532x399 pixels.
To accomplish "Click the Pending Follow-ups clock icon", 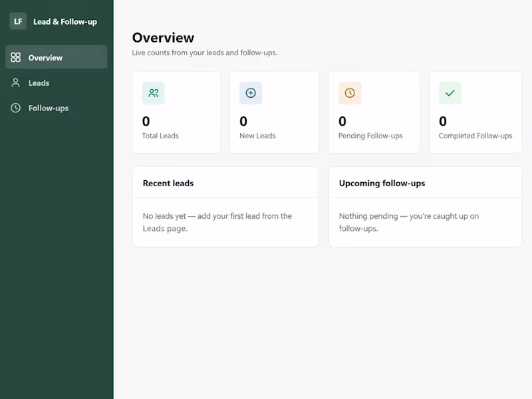I will 350,93.
